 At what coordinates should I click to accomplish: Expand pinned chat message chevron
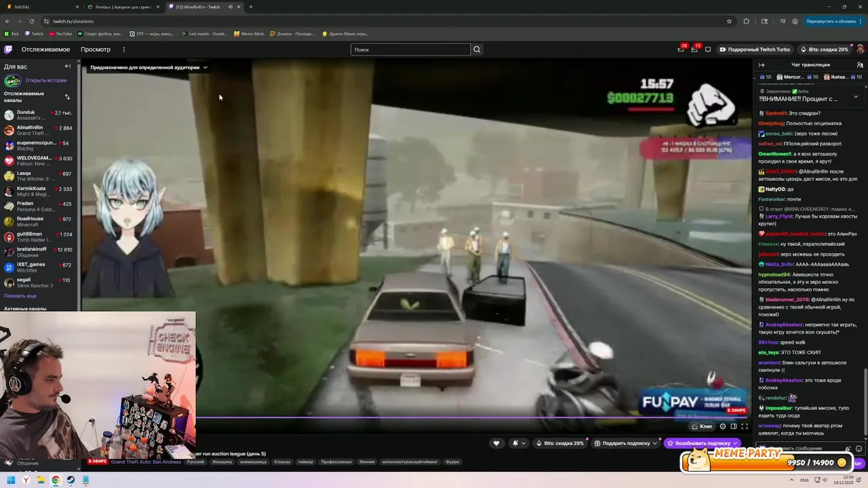(x=855, y=97)
